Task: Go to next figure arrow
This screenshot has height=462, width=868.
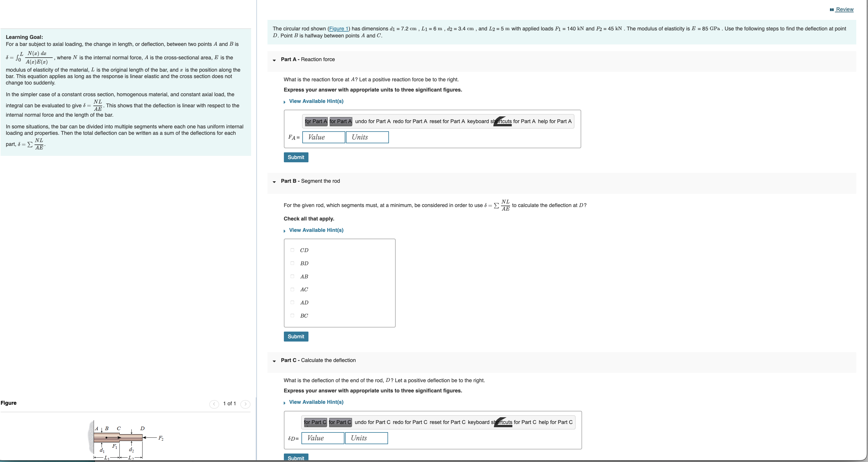Action: pyautogui.click(x=245, y=404)
